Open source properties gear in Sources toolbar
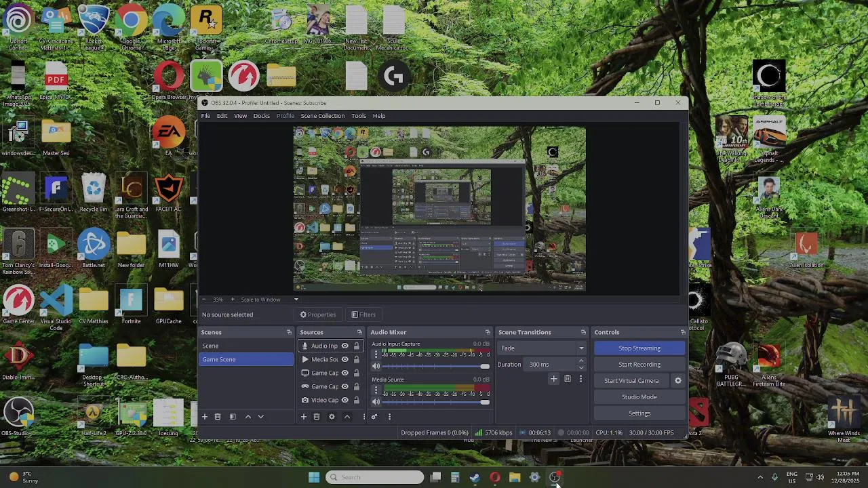The height and width of the screenshot is (488, 868). coord(332,417)
